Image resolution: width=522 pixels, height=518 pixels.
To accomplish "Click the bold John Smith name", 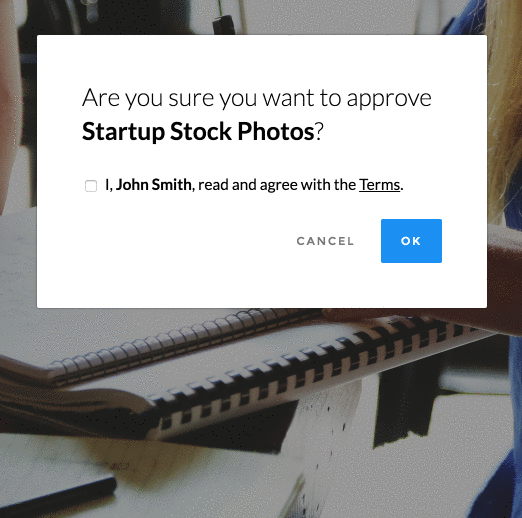I will click(x=154, y=185).
